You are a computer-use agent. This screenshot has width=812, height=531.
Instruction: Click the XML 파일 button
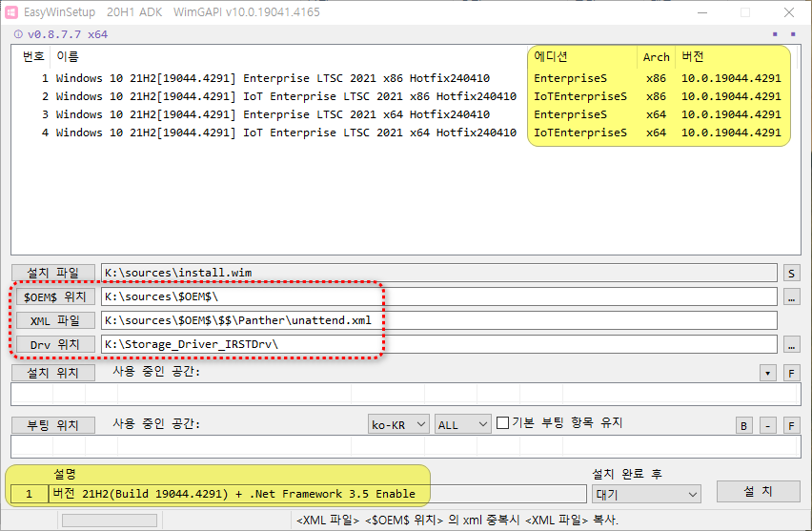coord(55,320)
